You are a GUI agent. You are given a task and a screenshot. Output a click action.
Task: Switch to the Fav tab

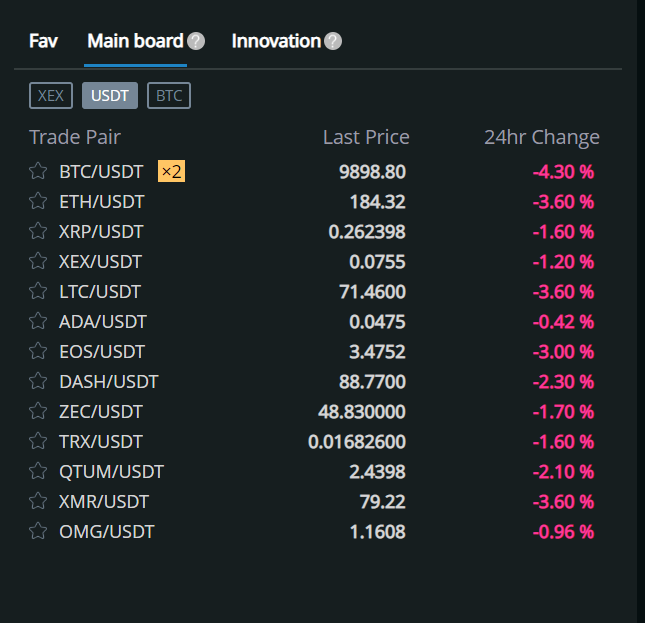tap(43, 41)
